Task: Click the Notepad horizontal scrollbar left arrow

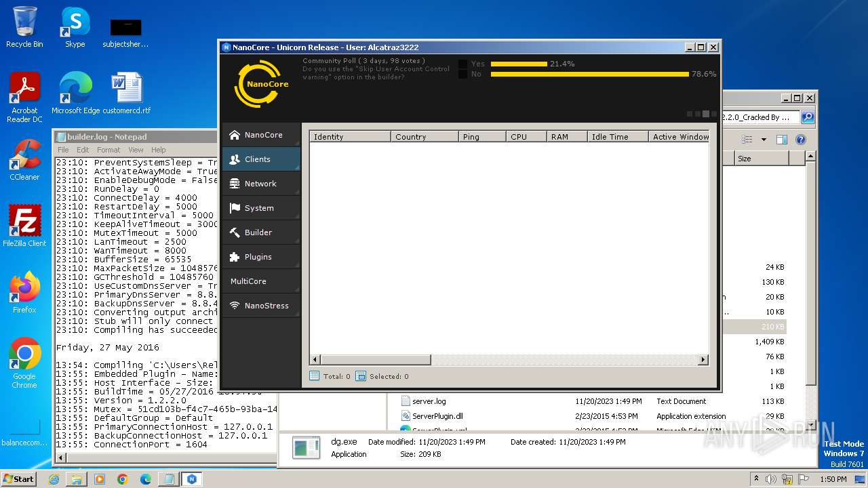Action: coord(61,458)
